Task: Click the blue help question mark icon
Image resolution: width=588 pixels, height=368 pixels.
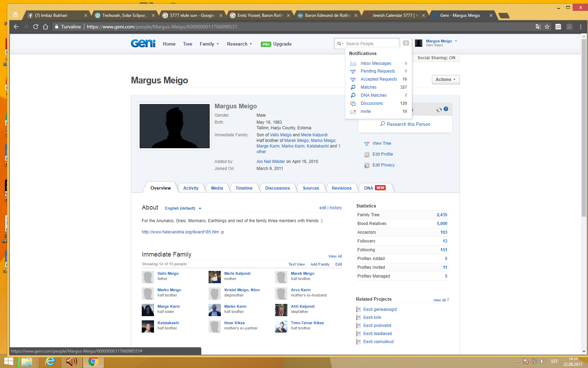Action: click(446, 109)
